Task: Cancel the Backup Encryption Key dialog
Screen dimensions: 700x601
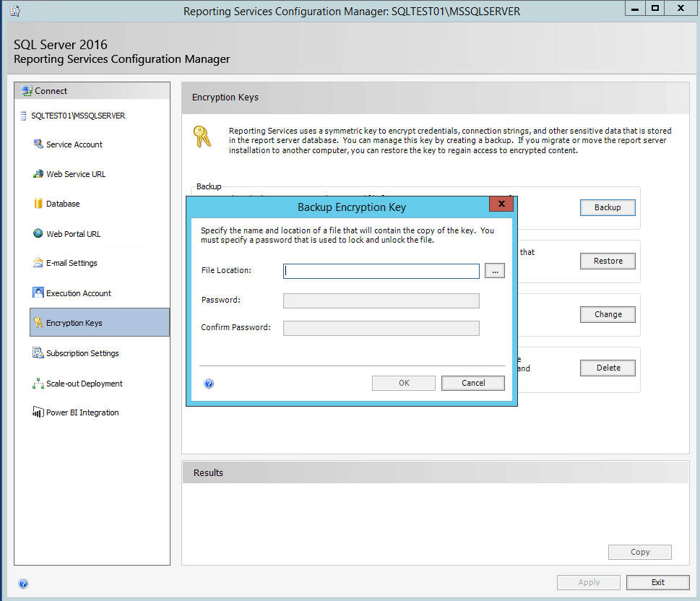Action: click(473, 383)
